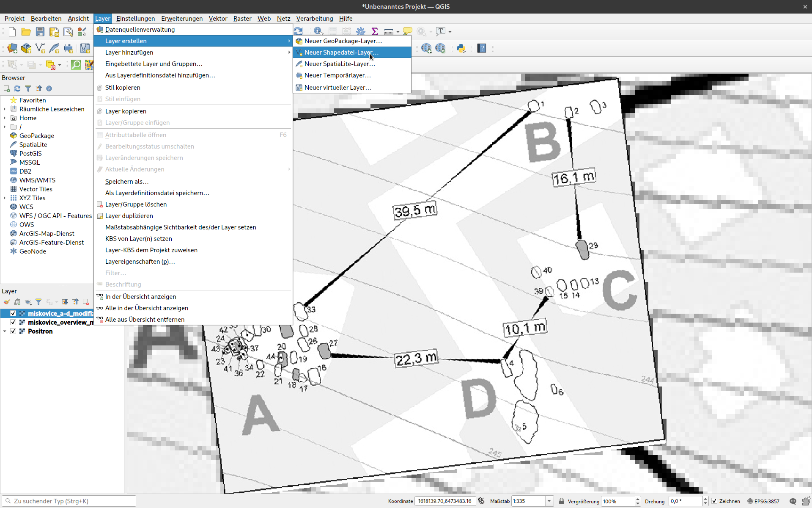
Task: Collapse the Positron layer entry
Action: click(x=5, y=331)
